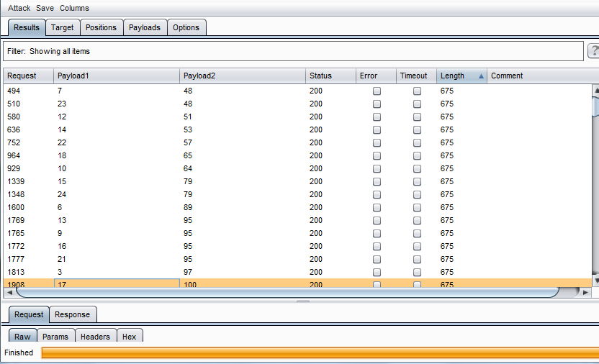
Task: Click the Finished attack progress bar
Action: coord(320,353)
